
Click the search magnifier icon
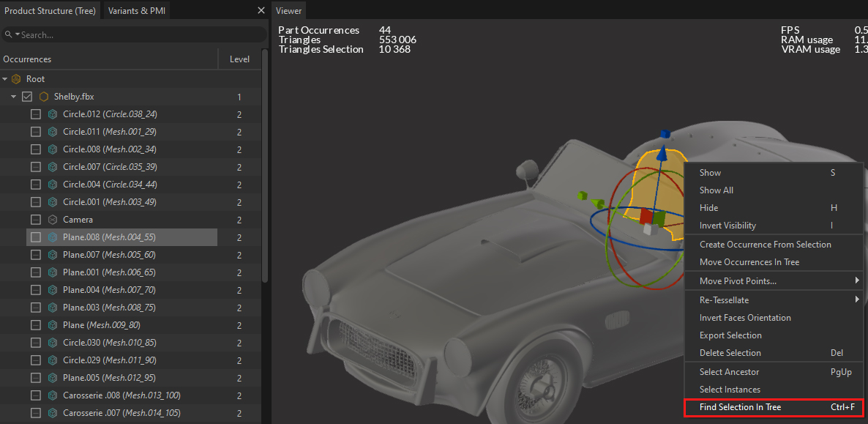(x=8, y=34)
